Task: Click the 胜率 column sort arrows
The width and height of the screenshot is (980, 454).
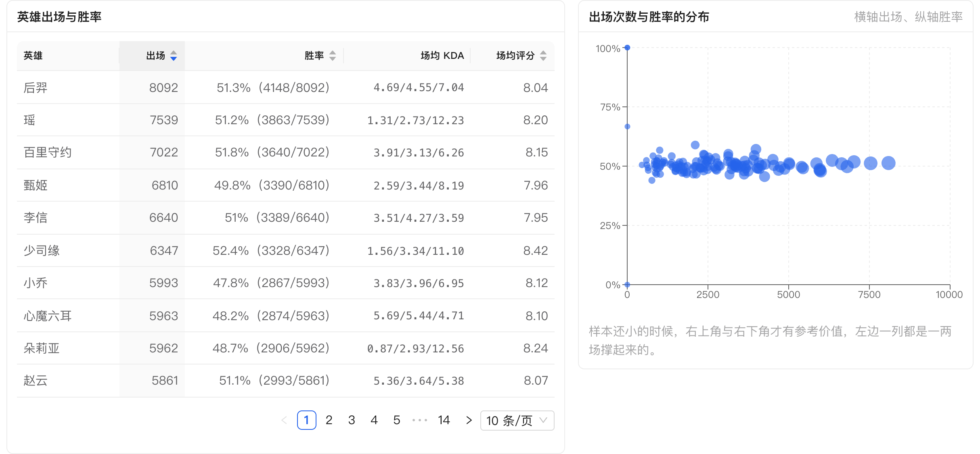Action: tap(333, 56)
